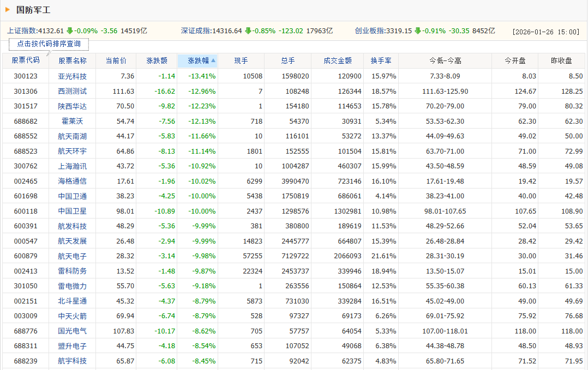Click current price 107.83
This screenshot has width=588, height=370.
pyautogui.click(x=123, y=331)
